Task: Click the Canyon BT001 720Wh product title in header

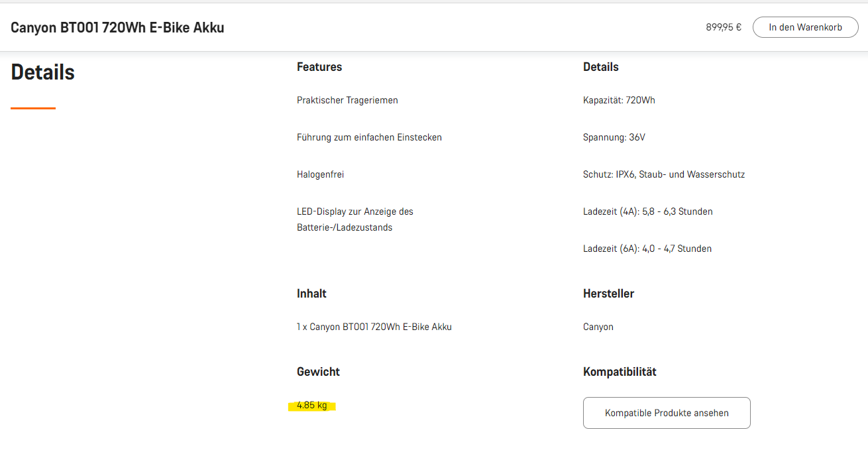Action: (117, 28)
